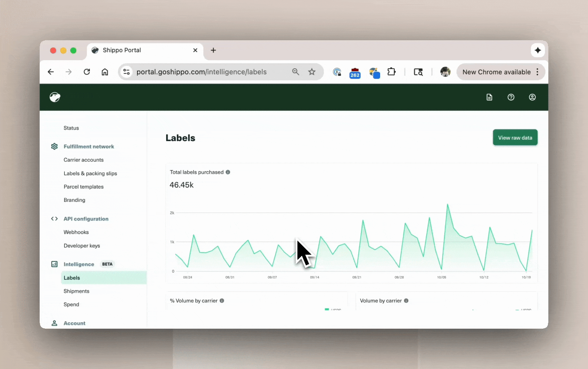Image resolution: width=588 pixels, height=369 pixels.
Task: Open Labels & packing slips in the sidebar
Action: (90, 173)
